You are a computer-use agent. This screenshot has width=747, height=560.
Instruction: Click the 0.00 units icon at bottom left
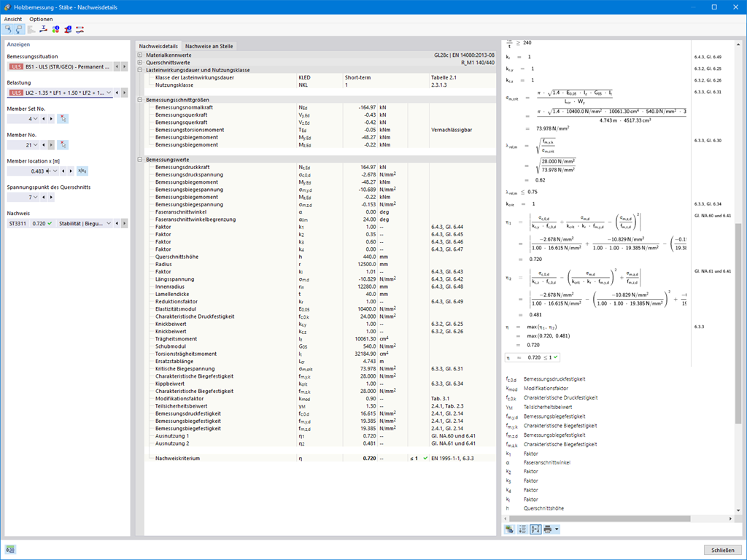(10, 550)
